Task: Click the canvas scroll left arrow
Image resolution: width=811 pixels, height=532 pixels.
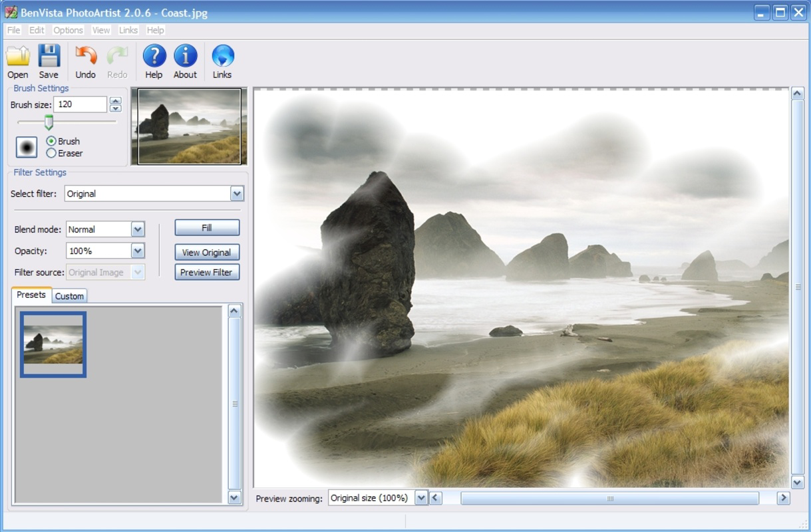Action: point(435,497)
